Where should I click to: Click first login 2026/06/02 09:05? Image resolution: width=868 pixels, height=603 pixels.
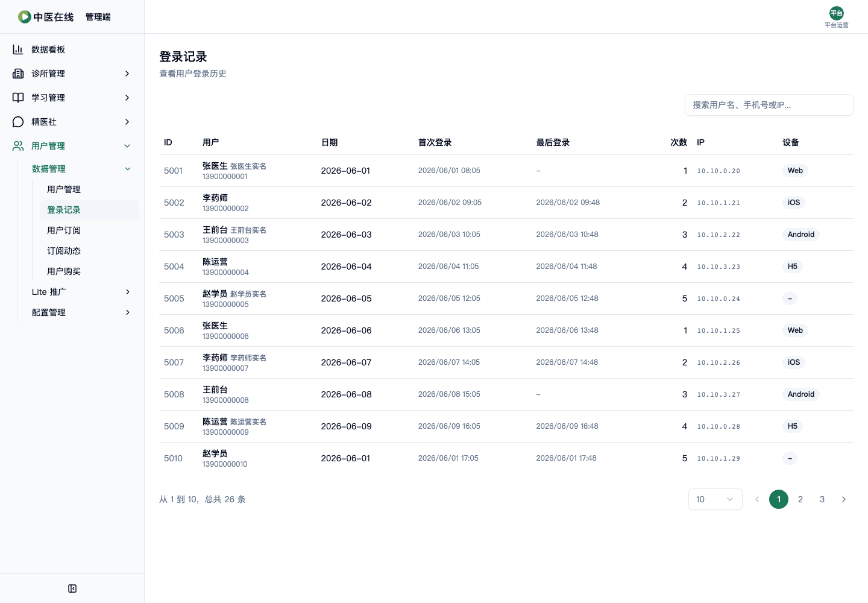tap(450, 203)
